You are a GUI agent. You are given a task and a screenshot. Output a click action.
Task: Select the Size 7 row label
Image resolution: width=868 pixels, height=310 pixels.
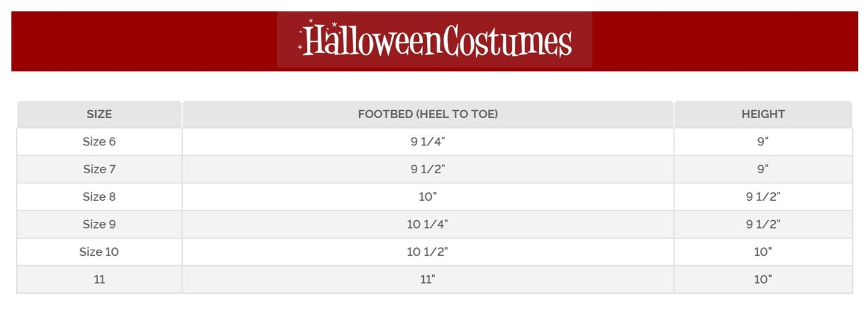pyautogui.click(x=99, y=169)
